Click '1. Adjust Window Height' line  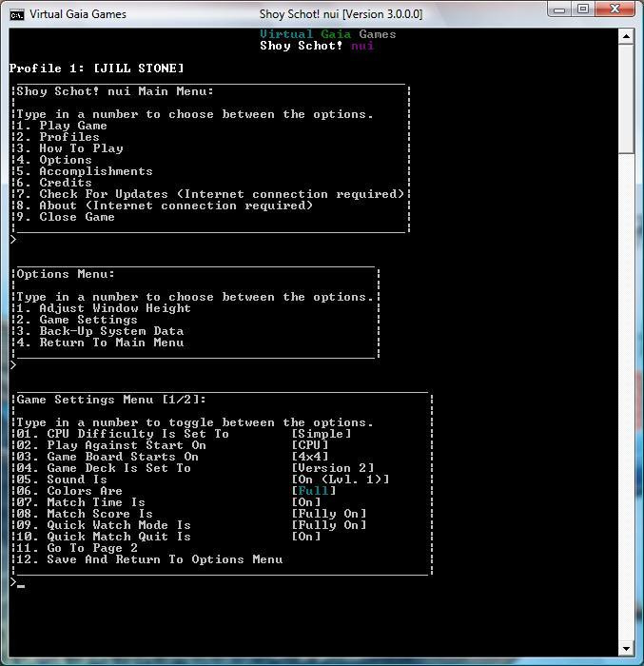point(104,309)
